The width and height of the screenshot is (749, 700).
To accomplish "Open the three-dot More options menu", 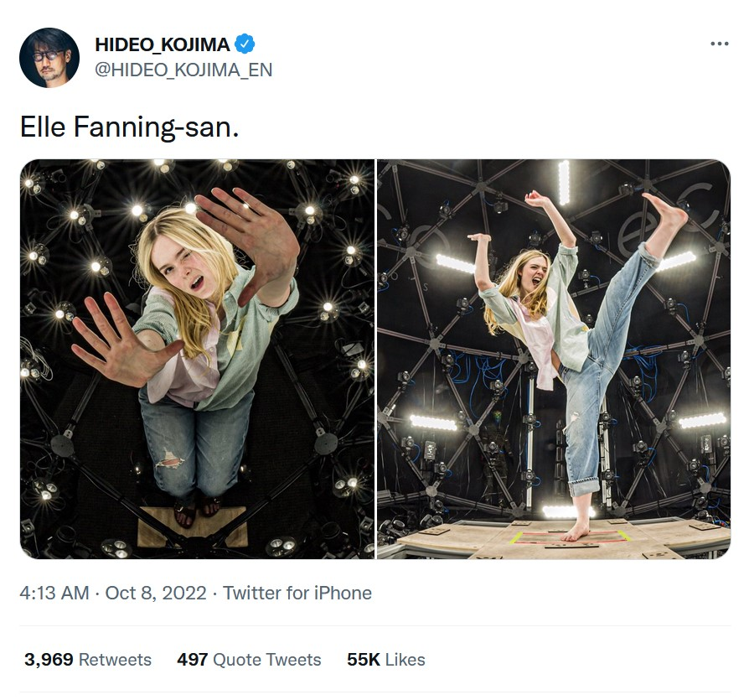I will tap(719, 44).
